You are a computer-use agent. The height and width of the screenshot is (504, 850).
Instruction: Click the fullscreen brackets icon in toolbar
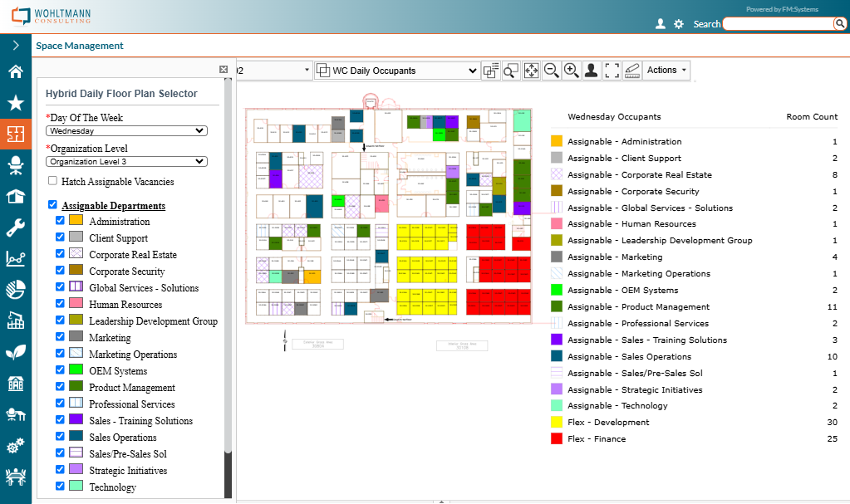click(612, 71)
